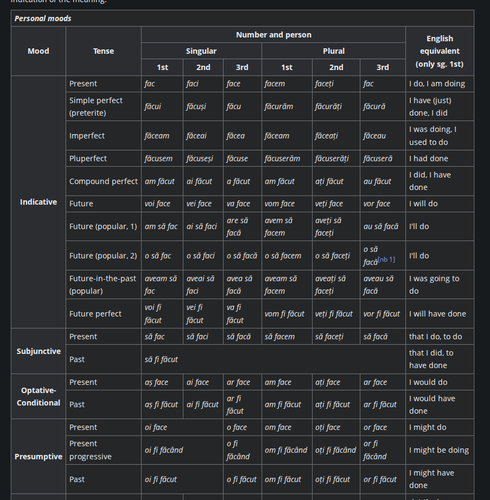This screenshot has width=490, height=500.
Task: Click the 'I might be doing' translation cell
Action: (440, 450)
